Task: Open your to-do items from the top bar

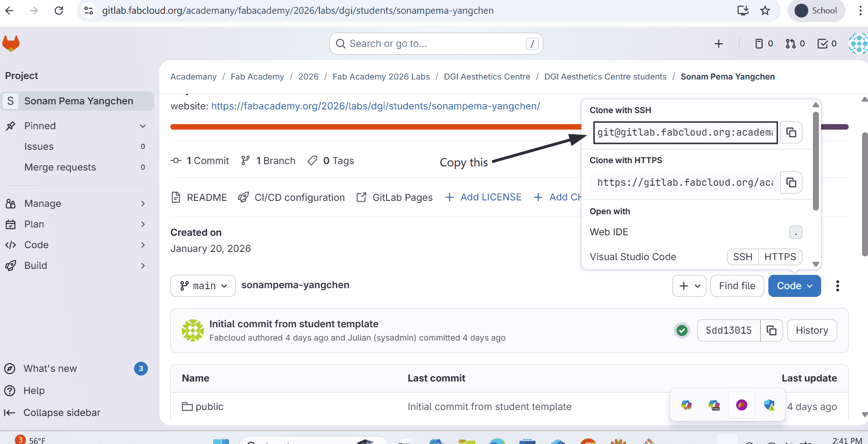Action: click(826, 43)
